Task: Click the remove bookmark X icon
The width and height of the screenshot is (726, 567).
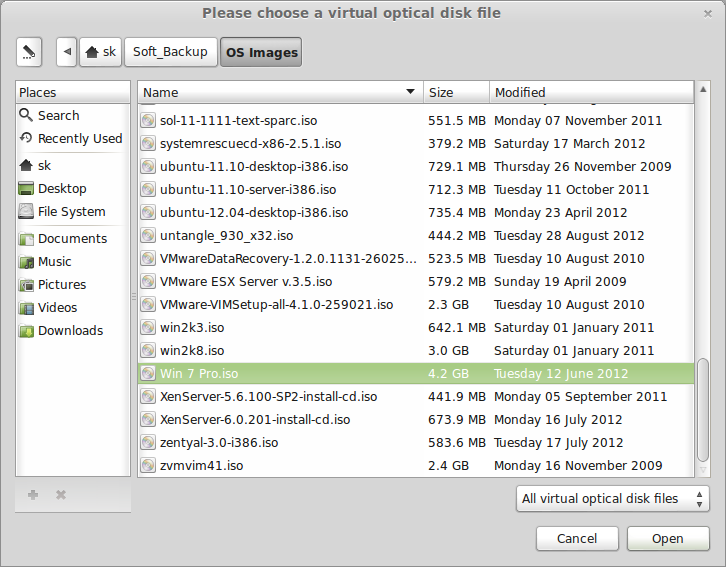Action: [61, 495]
